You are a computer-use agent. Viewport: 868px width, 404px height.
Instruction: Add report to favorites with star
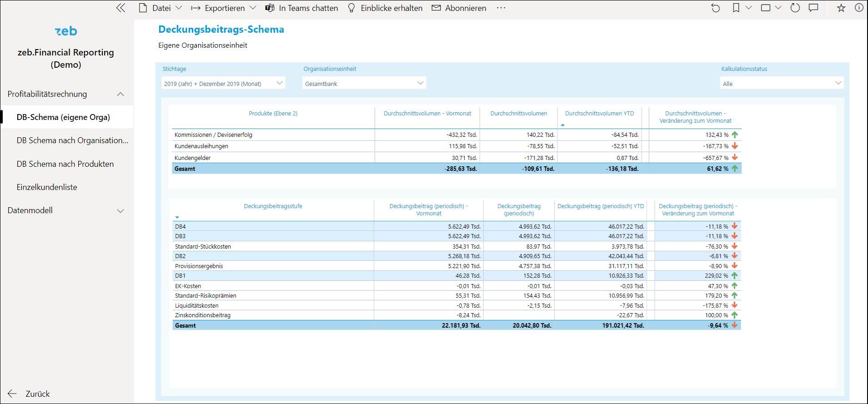[841, 8]
